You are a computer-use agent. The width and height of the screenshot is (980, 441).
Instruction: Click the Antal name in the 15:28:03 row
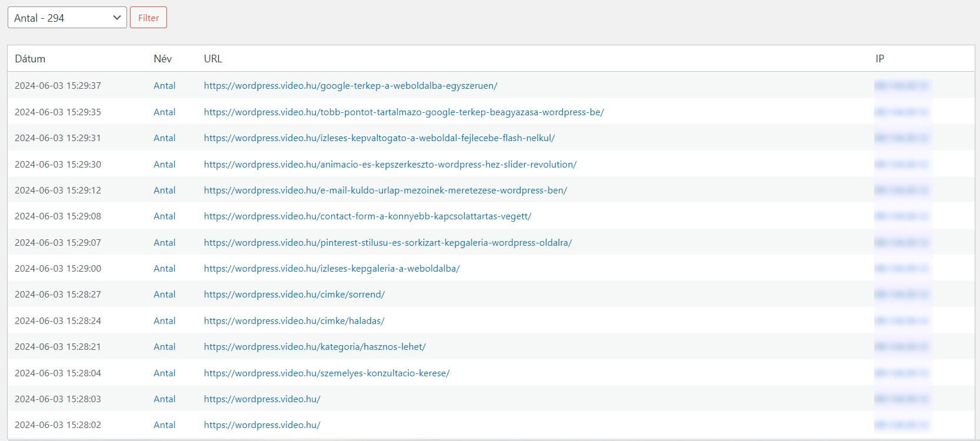tap(165, 399)
